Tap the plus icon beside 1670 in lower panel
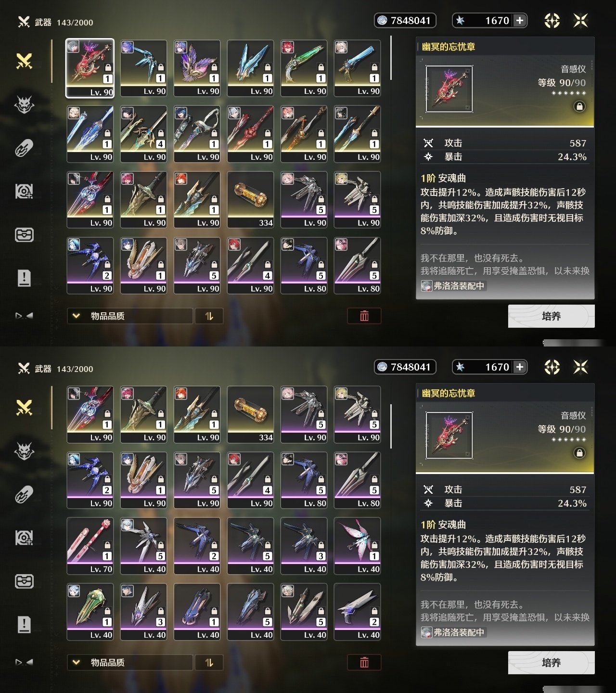This screenshot has width=616, height=693. point(520,367)
